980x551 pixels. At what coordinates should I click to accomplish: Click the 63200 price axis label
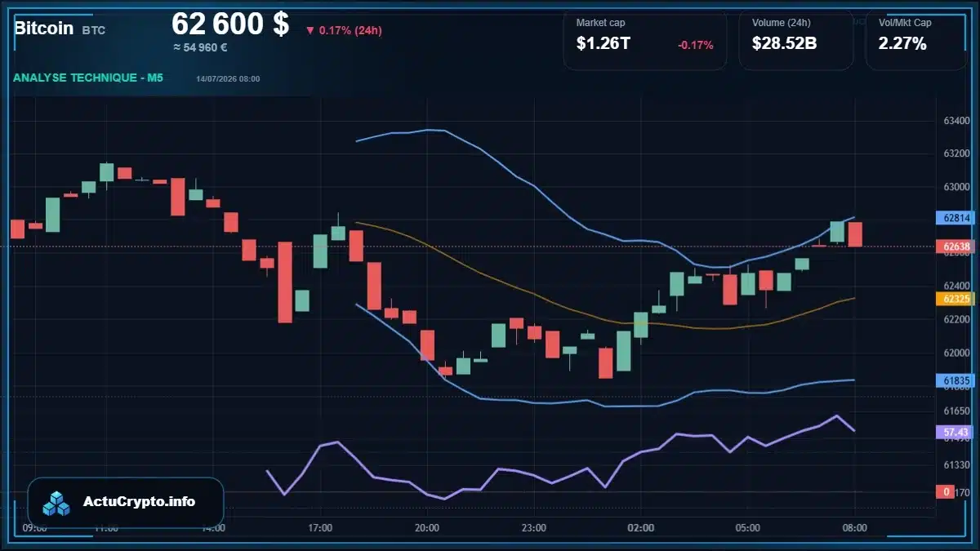tap(956, 153)
